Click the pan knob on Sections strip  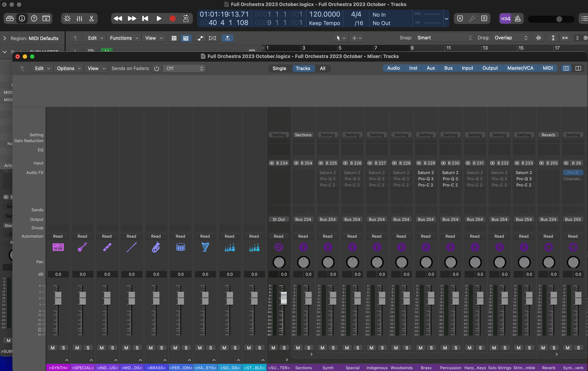[303, 262]
